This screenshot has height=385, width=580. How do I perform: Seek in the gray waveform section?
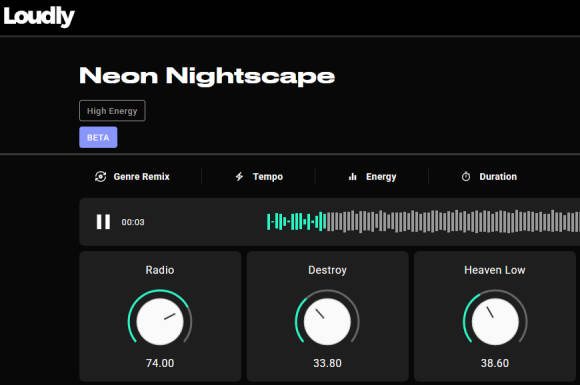(x=453, y=222)
